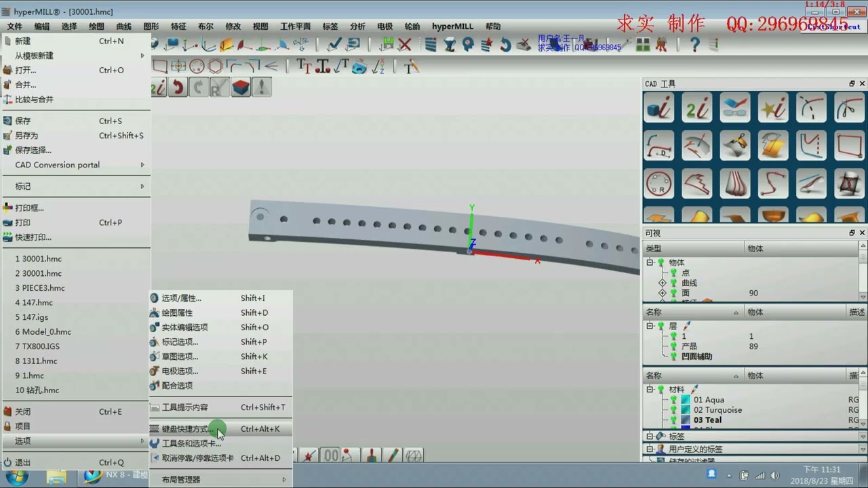The height and width of the screenshot is (488, 868).
Task: Choose 退出 from the file menu
Action: (75, 462)
